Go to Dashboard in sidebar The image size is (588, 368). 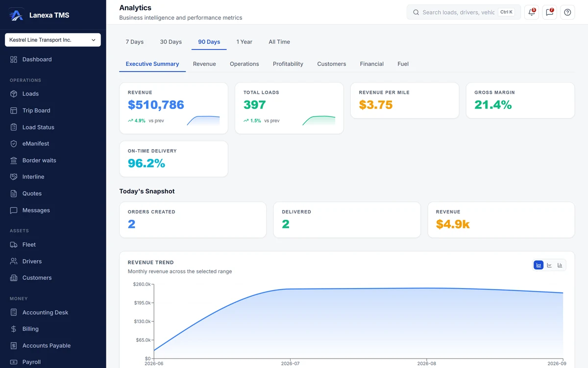[53, 59]
